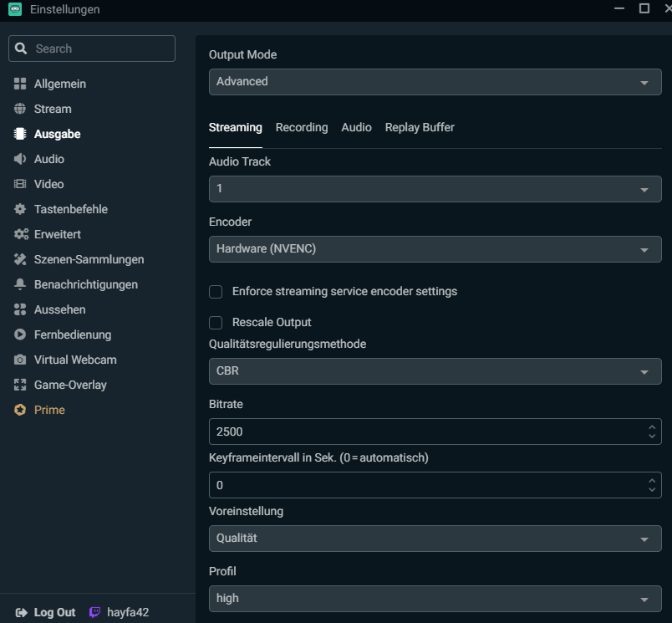Image resolution: width=672 pixels, height=623 pixels.
Task: Click the Tastenbefehle gear icon
Action: click(20, 209)
